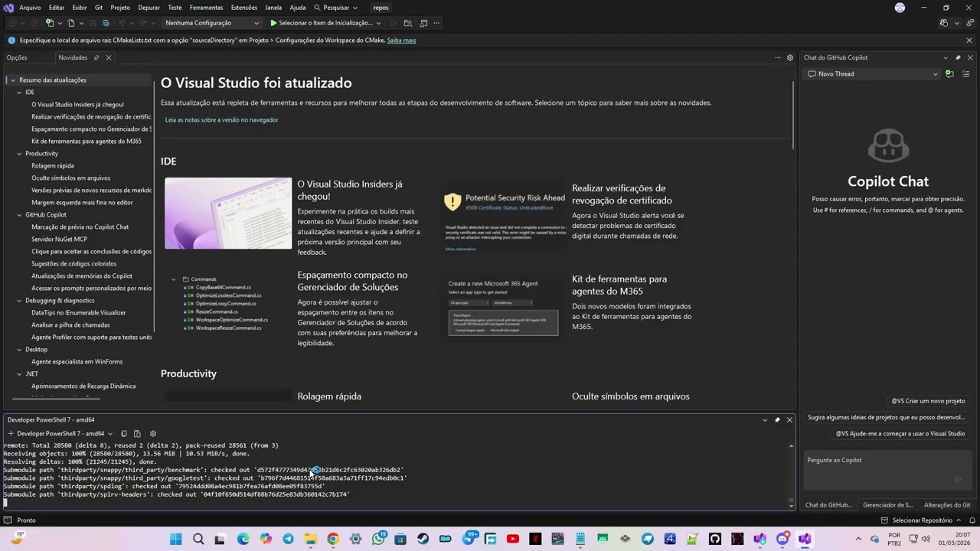
Task: Click Selecionar Repositório in status bar
Action: click(x=920, y=520)
